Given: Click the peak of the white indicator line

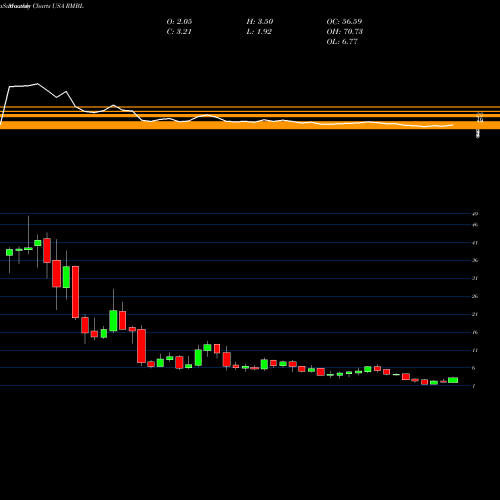Looking at the screenshot, I should tap(37, 84).
